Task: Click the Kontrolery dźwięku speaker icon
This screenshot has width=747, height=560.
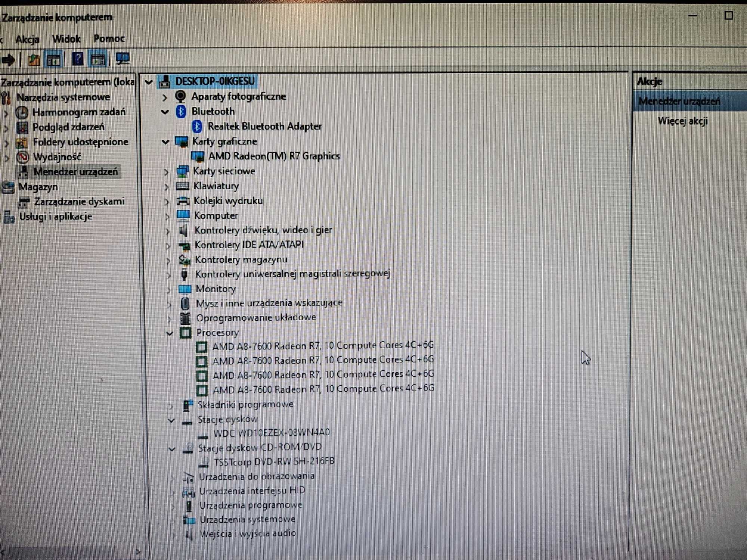Action: coord(183,231)
